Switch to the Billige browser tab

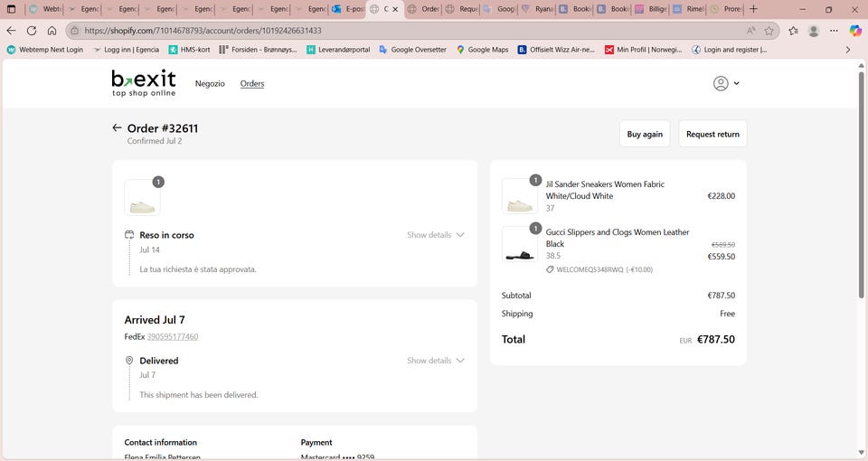(650, 9)
